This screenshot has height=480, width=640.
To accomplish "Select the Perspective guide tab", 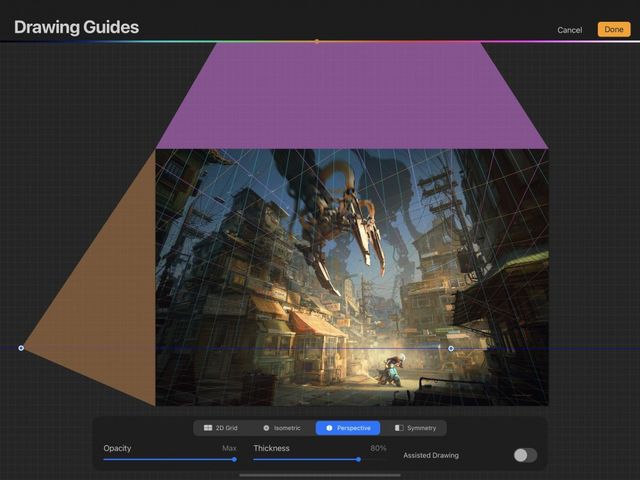I will click(x=348, y=428).
